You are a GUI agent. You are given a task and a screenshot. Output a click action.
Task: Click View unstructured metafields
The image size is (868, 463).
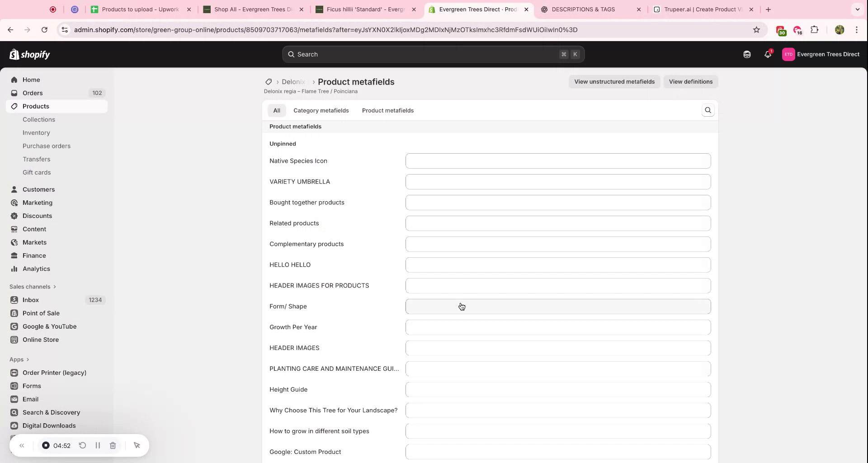click(614, 81)
